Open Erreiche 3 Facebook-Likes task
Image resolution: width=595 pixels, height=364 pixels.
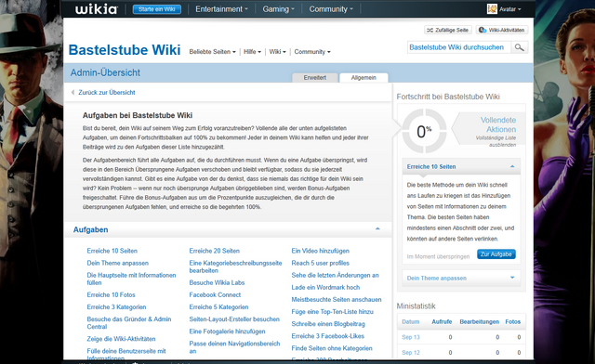point(328,336)
